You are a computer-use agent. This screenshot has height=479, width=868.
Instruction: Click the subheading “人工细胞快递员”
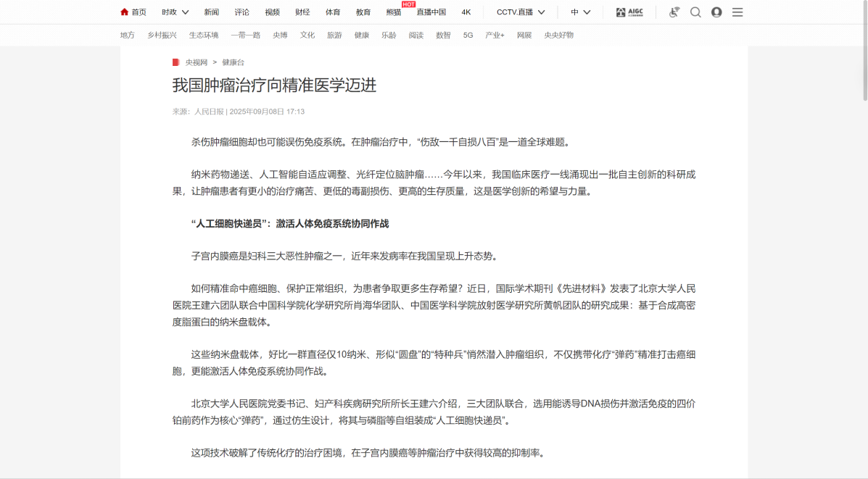point(231,223)
